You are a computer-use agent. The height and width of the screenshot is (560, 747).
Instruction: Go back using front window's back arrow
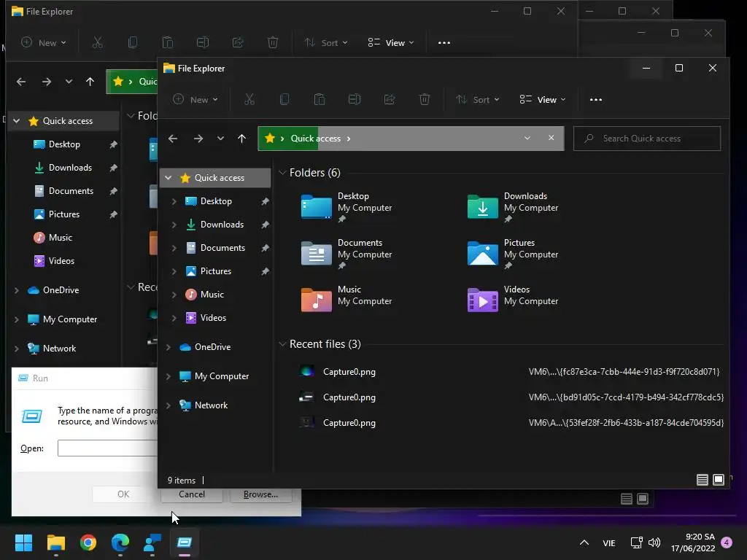click(173, 139)
